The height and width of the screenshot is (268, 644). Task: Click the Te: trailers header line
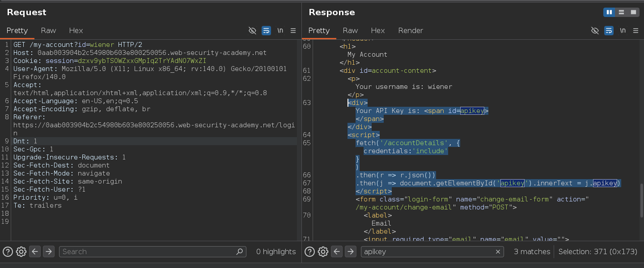38,205
